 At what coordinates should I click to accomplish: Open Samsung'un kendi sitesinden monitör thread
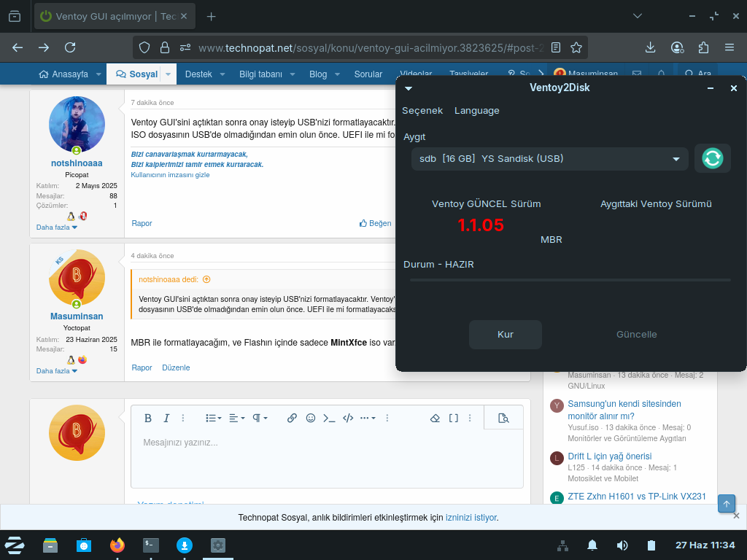[624, 410]
